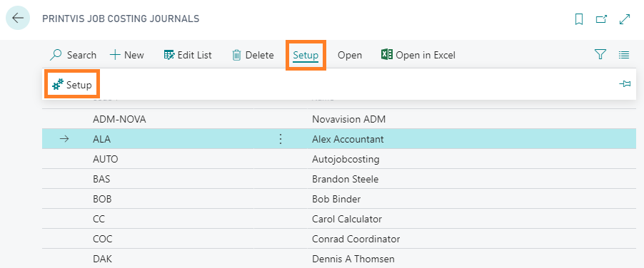Choose the Setup gear action in submenu
This screenshot has width=644, height=268.
coord(72,85)
